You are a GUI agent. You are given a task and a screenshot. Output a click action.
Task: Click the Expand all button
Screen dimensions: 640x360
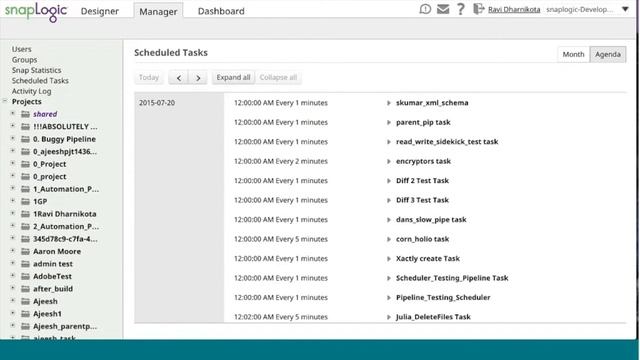233,78
